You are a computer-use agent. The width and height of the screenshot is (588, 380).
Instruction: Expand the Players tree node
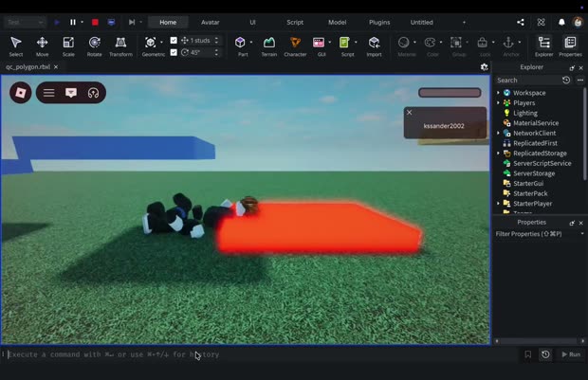click(498, 102)
